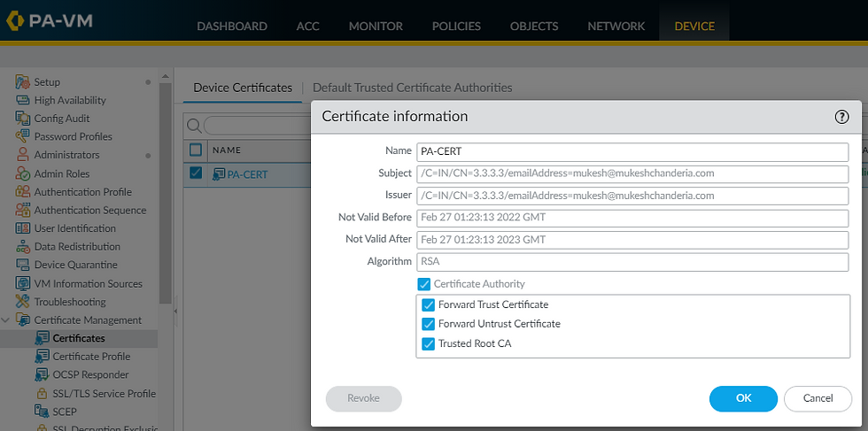This screenshot has height=431, width=868.
Task: Open the ACC tab
Action: [x=308, y=26]
